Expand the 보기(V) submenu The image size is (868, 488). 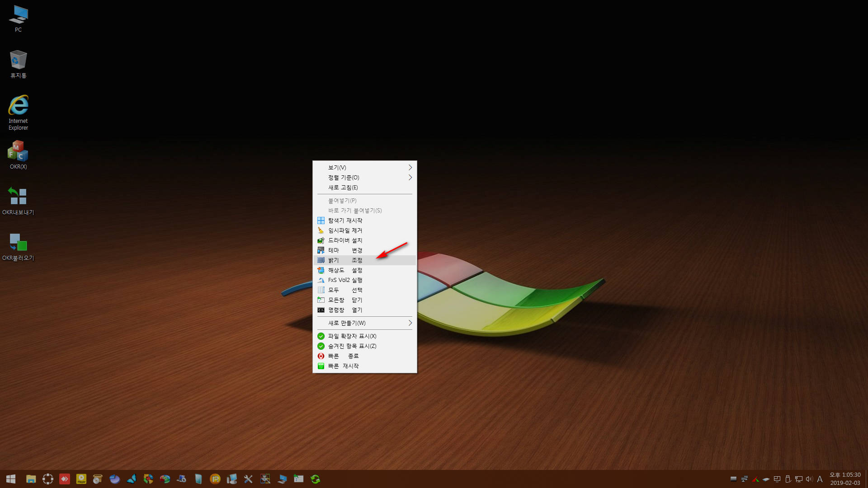tap(364, 168)
